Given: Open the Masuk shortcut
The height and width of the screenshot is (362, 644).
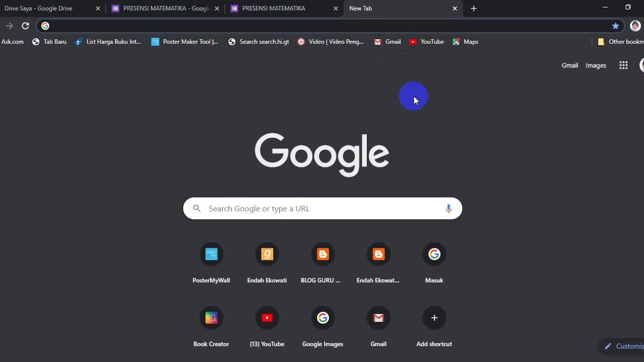Looking at the screenshot, I should click(x=434, y=263).
